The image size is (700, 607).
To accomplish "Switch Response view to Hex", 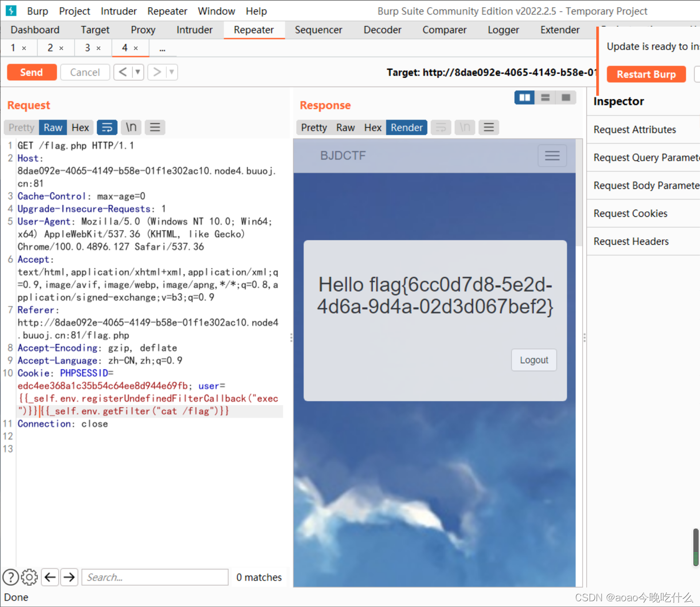I will coord(373,128).
